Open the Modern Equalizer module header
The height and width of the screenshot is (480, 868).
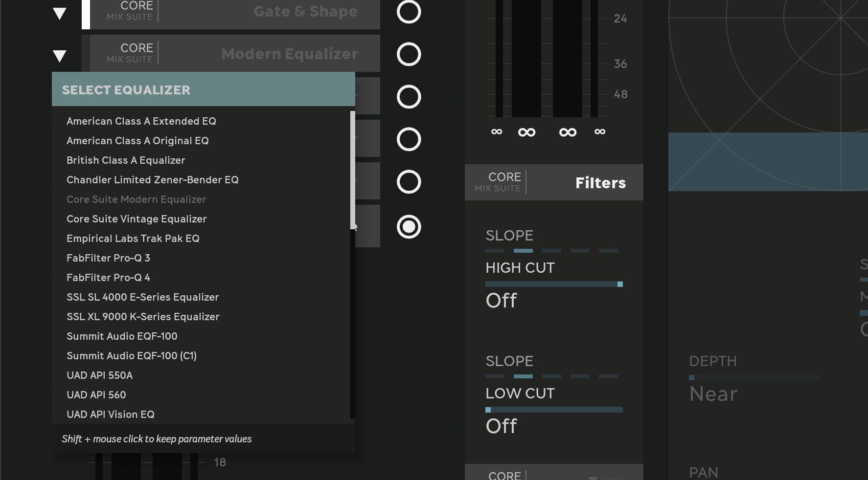click(231, 53)
